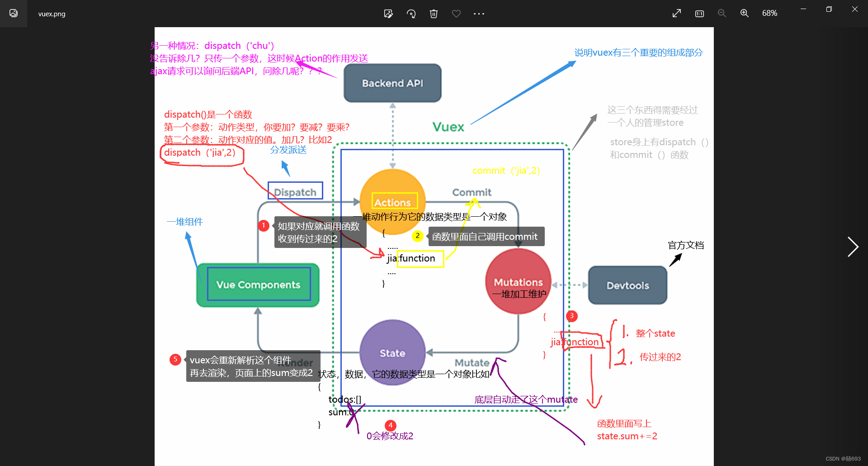Close the Photos app
868x466 pixels.
(x=854, y=9)
